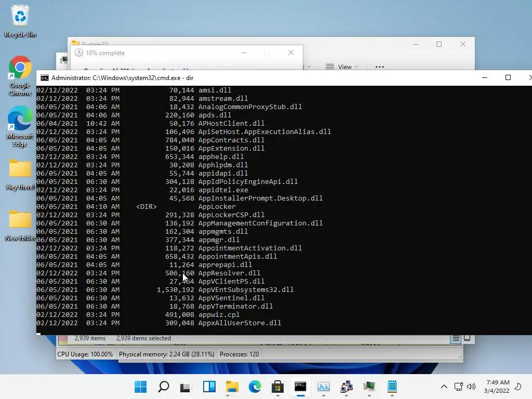Viewport: 532px width, 399px height.
Task: Click the 'amstream.dll' line in cmd output
Action: pyautogui.click(x=223, y=98)
